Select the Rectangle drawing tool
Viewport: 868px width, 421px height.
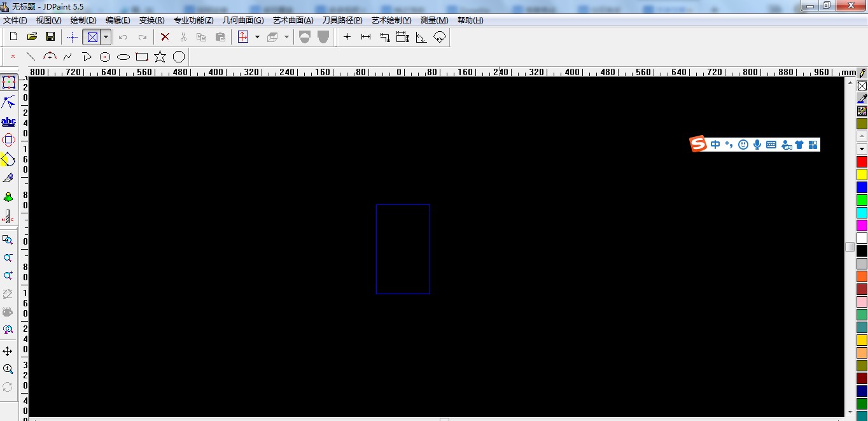[x=141, y=56]
